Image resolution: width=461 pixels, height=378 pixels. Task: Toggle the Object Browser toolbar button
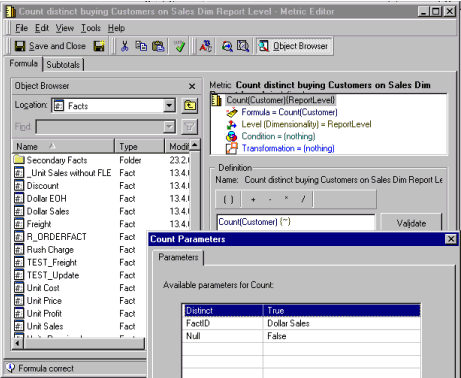coord(294,46)
